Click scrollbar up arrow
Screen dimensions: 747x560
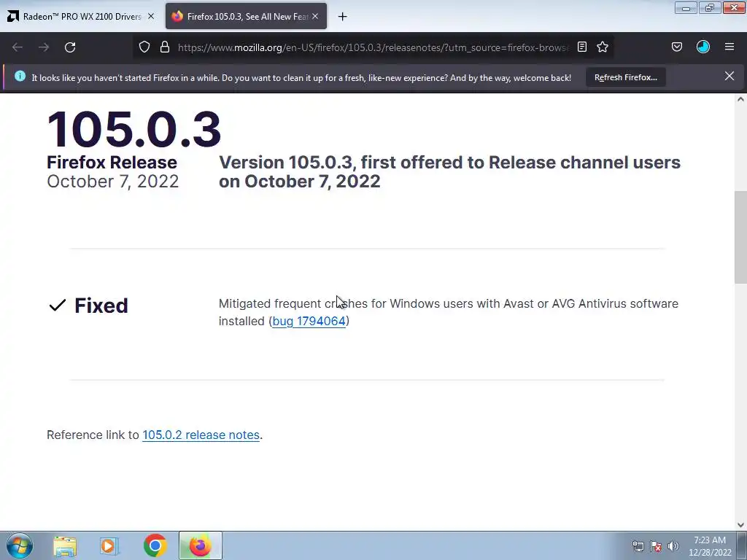[x=740, y=99]
